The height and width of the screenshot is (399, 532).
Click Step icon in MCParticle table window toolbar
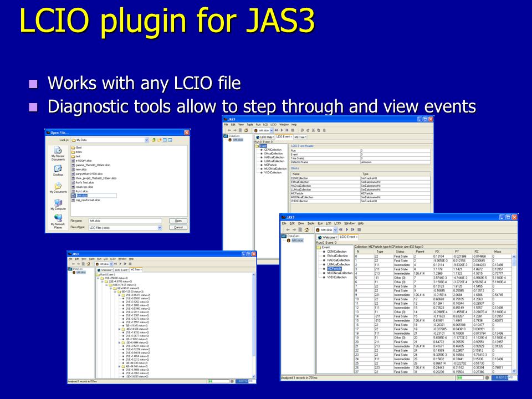click(x=352, y=229)
